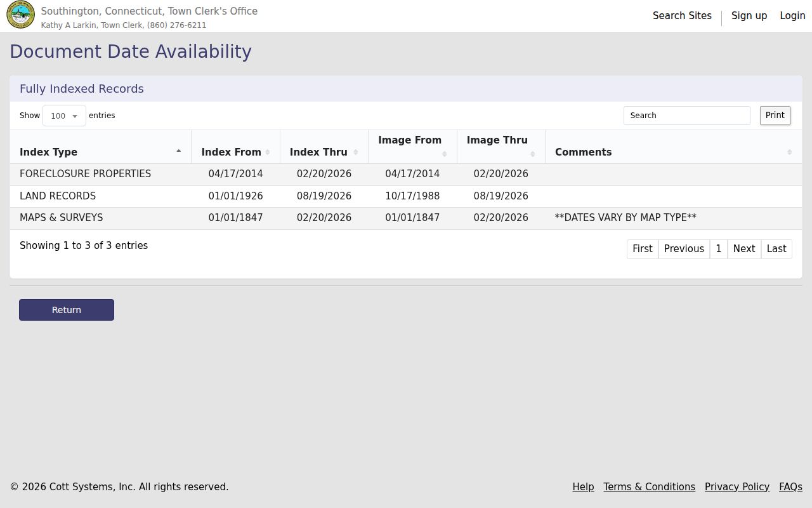Open the Privacy Policy link
The width and height of the screenshot is (812, 508).
tap(737, 487)
